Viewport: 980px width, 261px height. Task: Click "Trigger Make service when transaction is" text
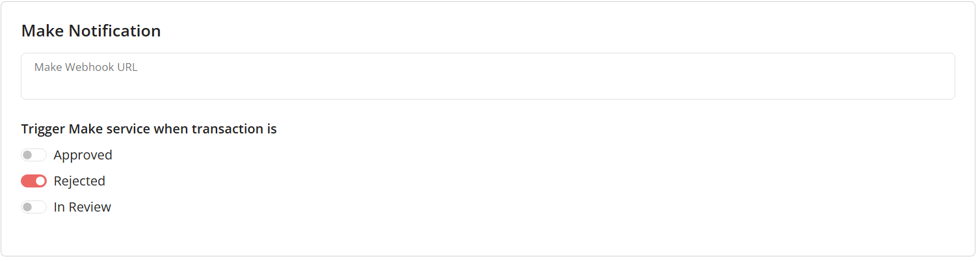(149, 129)
